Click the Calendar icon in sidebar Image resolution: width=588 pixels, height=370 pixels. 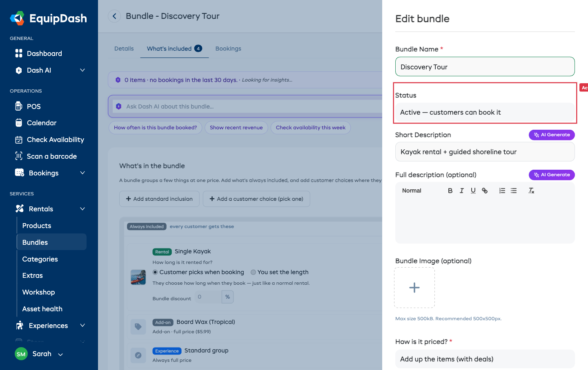point(19,123)
